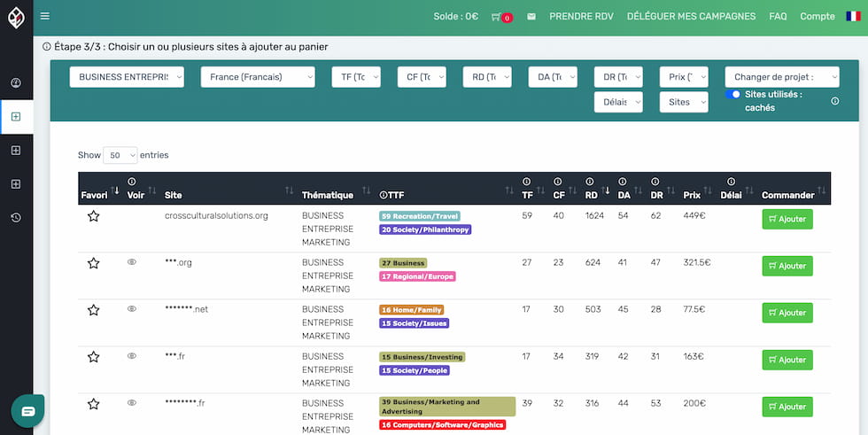Click info icon above Voir column
Image resolution: width=868 pixels, height=435 pixels.
pyautogui.click(x=131, y=182)
